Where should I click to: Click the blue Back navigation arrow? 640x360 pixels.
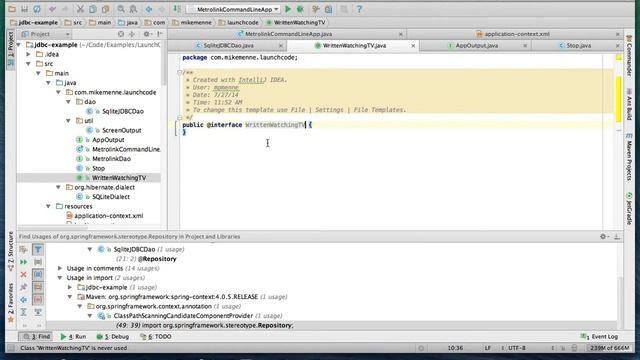pos(149,9)
